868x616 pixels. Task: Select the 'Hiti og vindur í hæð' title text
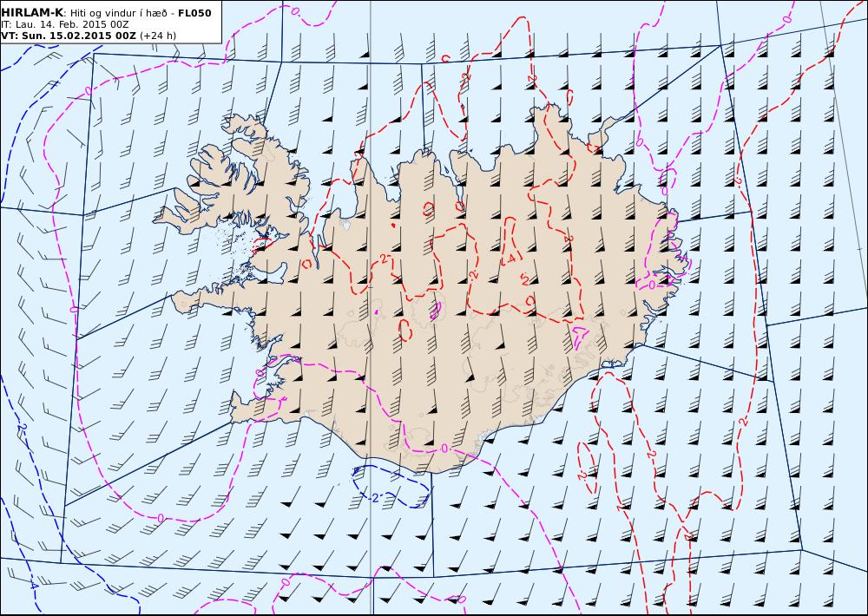pos(118,13)
